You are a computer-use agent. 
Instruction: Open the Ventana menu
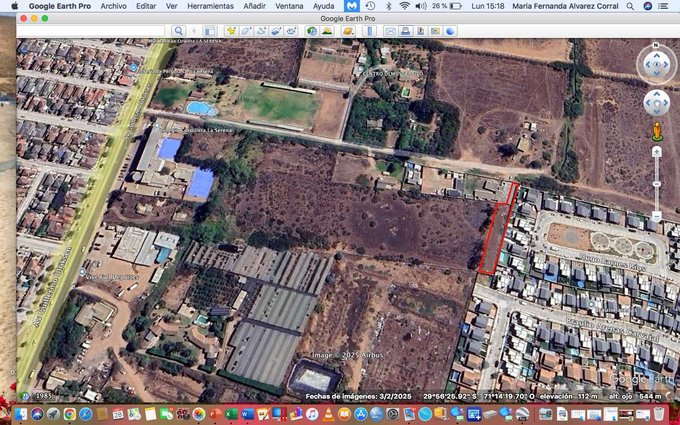coord(289,6)
